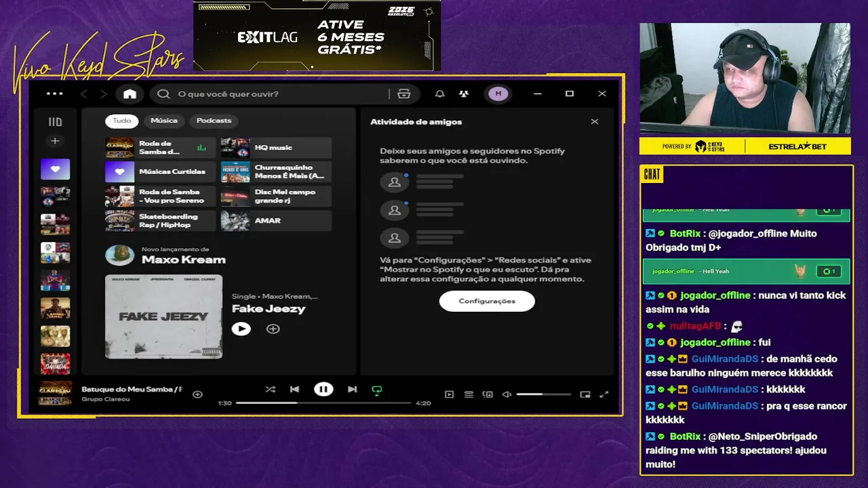Open 'Disc Mel campo grande rj' tile

pyautogui.click(x=276, y=197)
